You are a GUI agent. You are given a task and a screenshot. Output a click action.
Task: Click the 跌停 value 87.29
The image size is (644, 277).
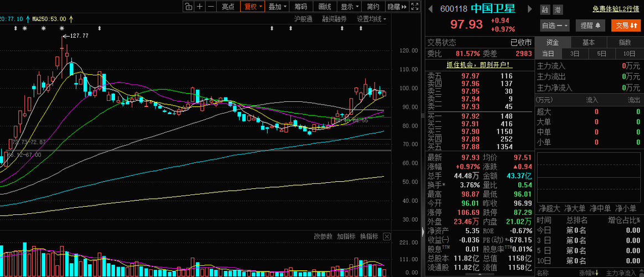(523, 213)
